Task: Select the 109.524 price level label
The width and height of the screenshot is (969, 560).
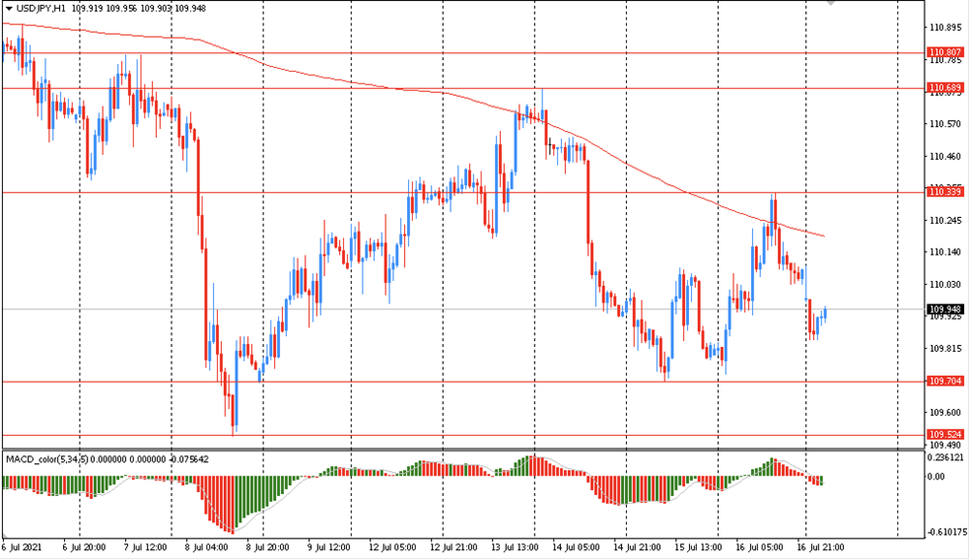Action: pos(946,434)
